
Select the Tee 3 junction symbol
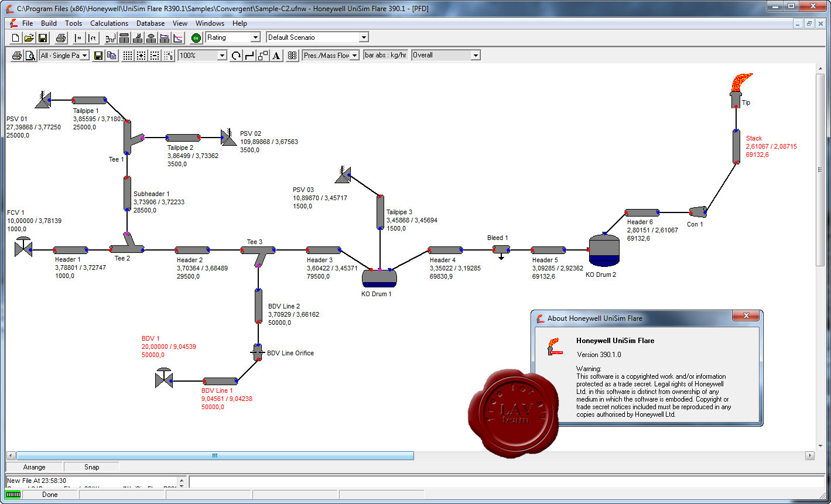point(258,255)
